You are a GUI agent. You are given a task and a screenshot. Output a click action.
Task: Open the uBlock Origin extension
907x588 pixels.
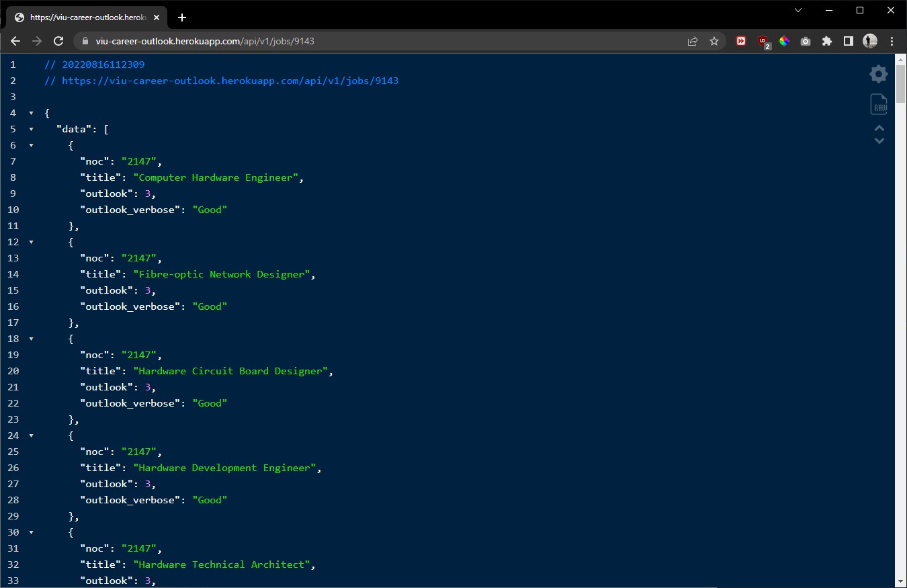pos(763,41)
